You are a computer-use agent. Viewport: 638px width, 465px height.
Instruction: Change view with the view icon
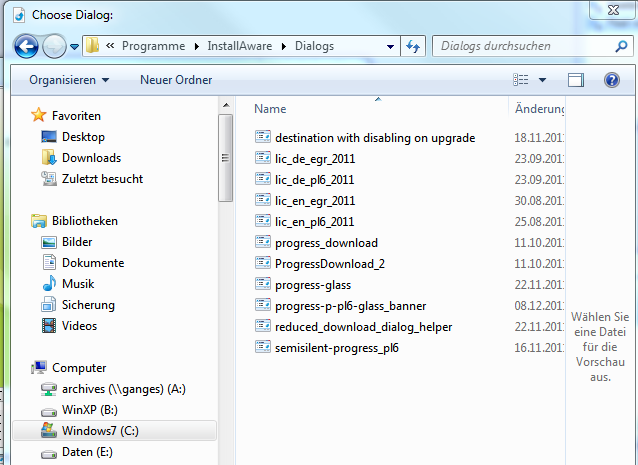[x=521, y=80]
